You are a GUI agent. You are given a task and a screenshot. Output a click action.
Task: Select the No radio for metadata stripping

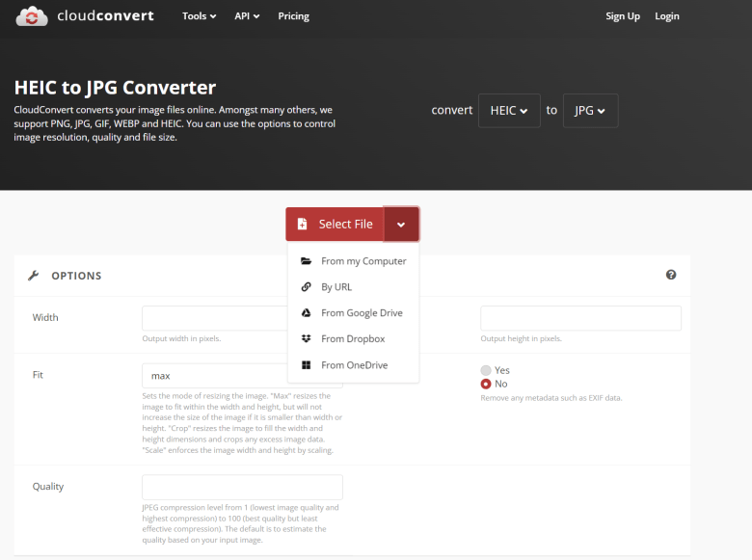click(x=486, y=384)
